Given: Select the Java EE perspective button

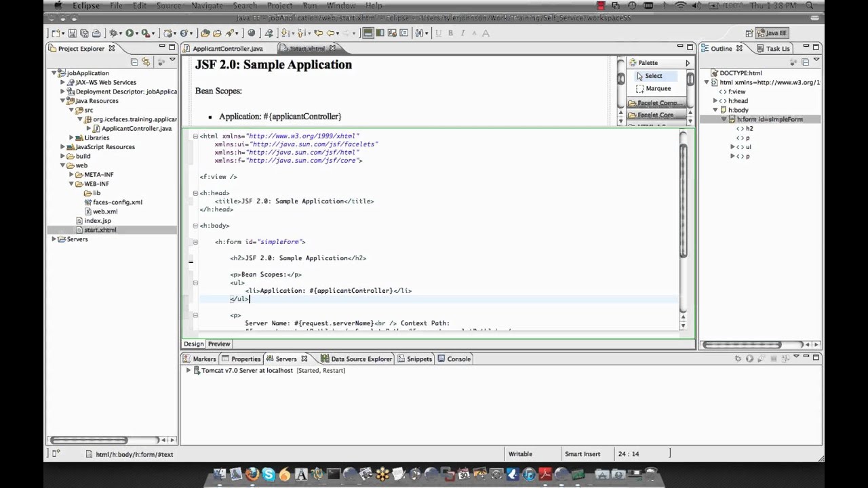Looking at the screenshot, I should [772, 33].
